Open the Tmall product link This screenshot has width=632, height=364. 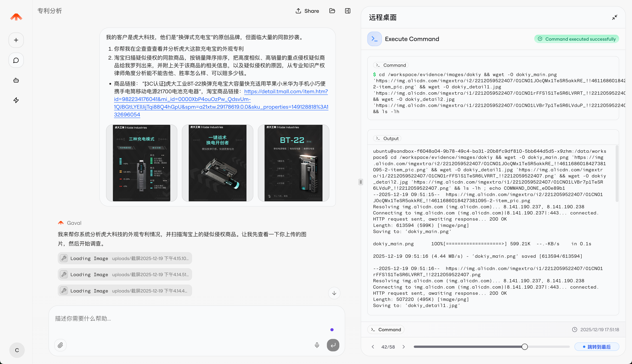click(285, 92)
